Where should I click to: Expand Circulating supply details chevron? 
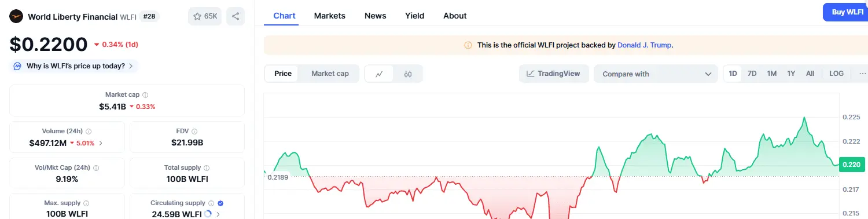click(x=218, y=214)
